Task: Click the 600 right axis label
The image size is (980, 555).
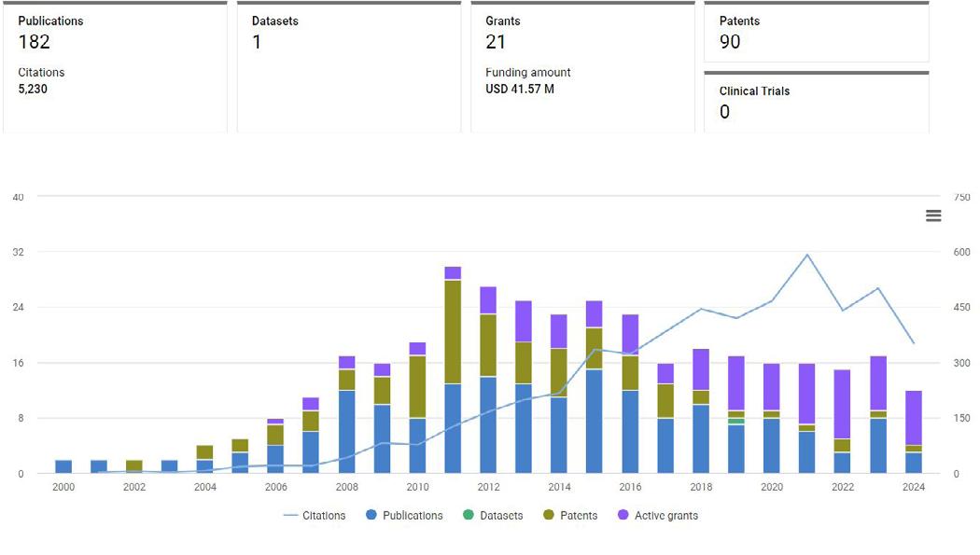Action: coord(961,252)
